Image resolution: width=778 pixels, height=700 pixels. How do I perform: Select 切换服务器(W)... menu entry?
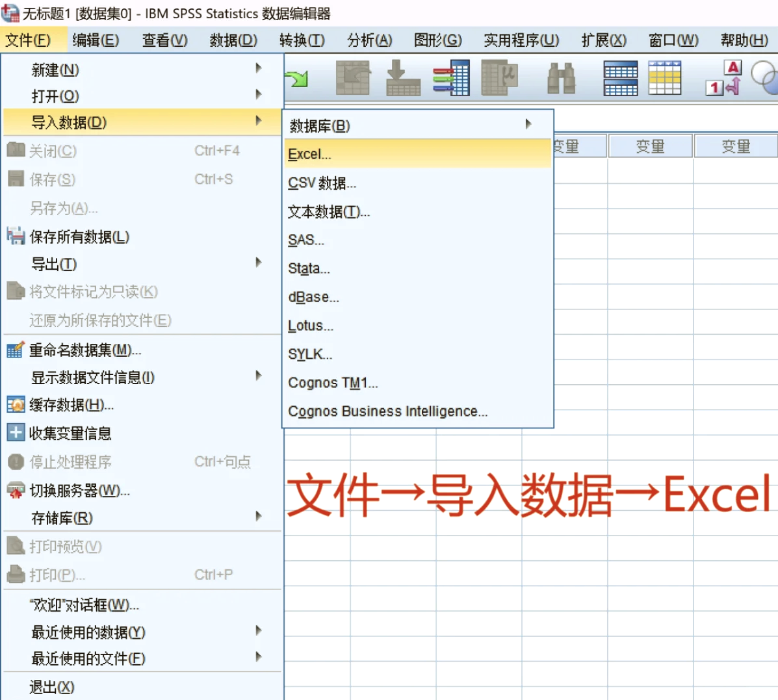coord(142,490)
